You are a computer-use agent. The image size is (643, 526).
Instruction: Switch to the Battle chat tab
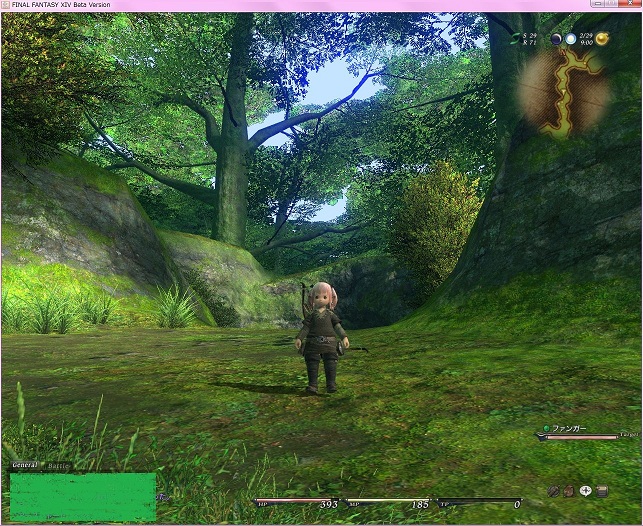(x=58, y=466)
